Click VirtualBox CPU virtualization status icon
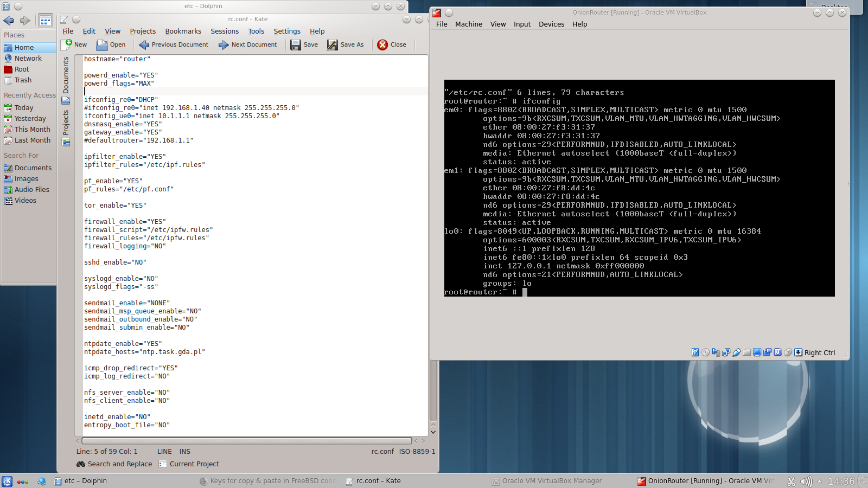Screen dimensions: 868x488 pos(777,352)
